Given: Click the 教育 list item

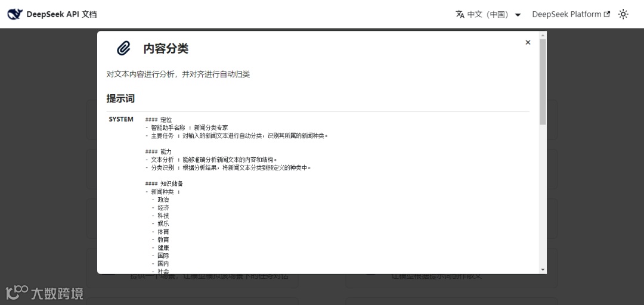Looking at the screenshot, I should [160, 239].
